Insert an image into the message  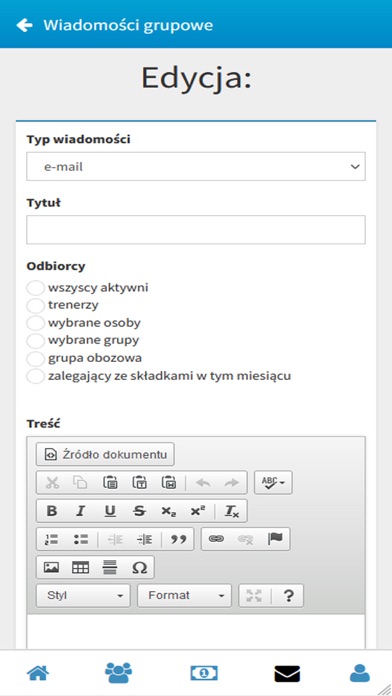51,567
